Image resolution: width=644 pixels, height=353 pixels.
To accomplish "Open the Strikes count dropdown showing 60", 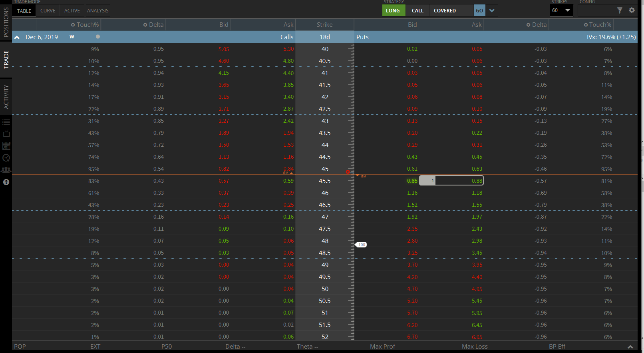I will 561,10.
